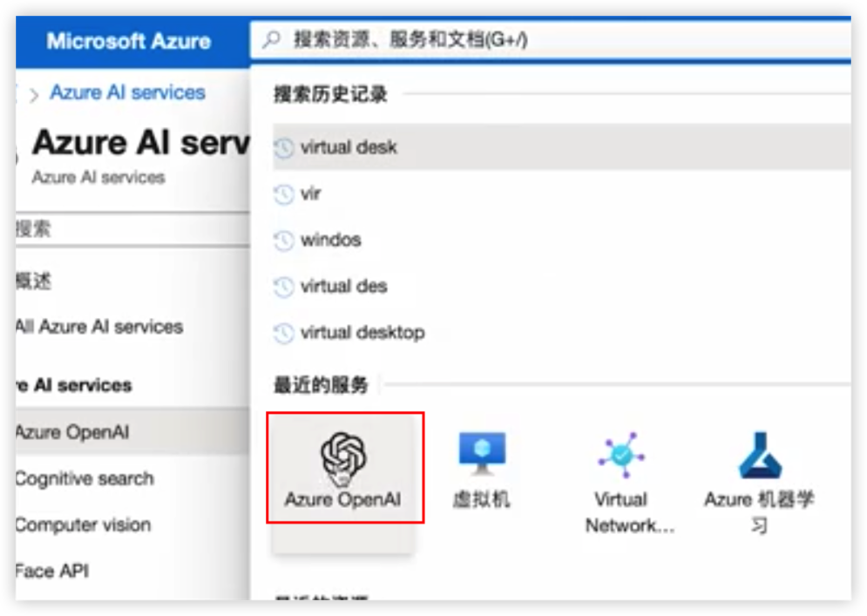This screenshot has height=616, width=867.
Task: Select 'virtual des' search history entry
Action: (343, 287)
